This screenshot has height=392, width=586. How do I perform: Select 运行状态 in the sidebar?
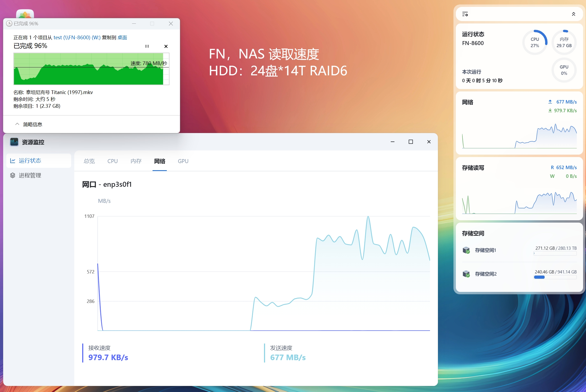click(39, 161)
